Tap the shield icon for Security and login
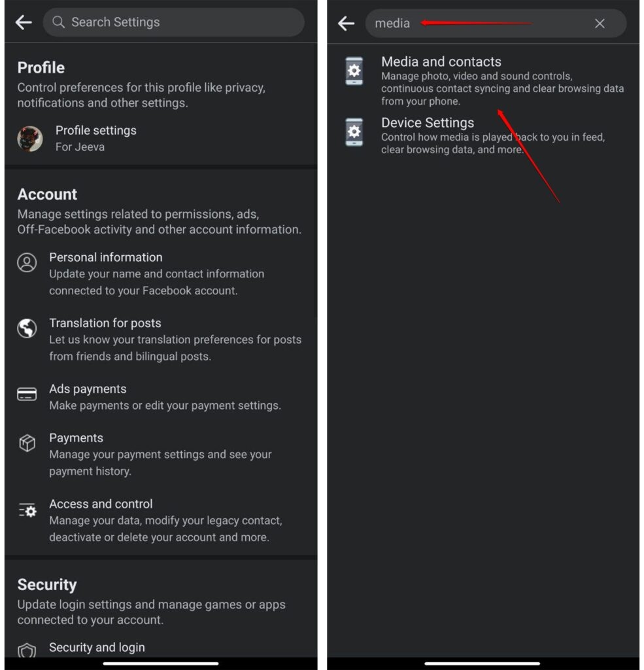 pyautogui.click(x=26, y=651)
